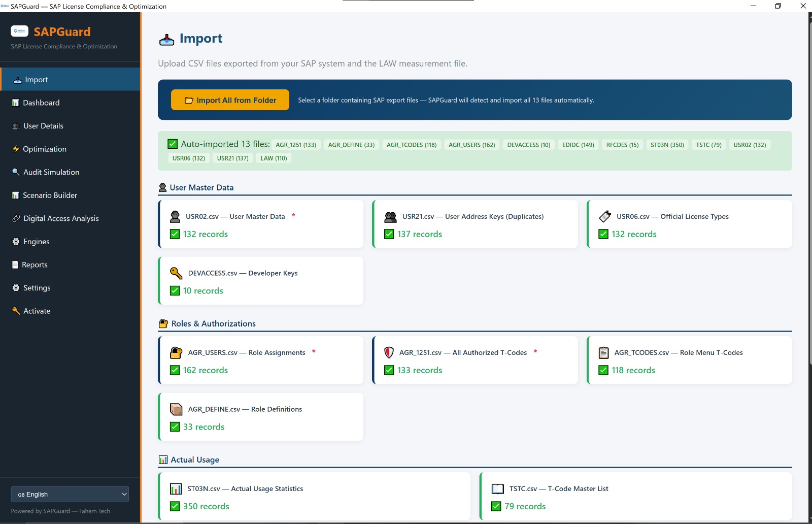Viewport: 812px width, 524px height.
Task: Click the Scenario Builder chart icon
Action: [16, 195]
